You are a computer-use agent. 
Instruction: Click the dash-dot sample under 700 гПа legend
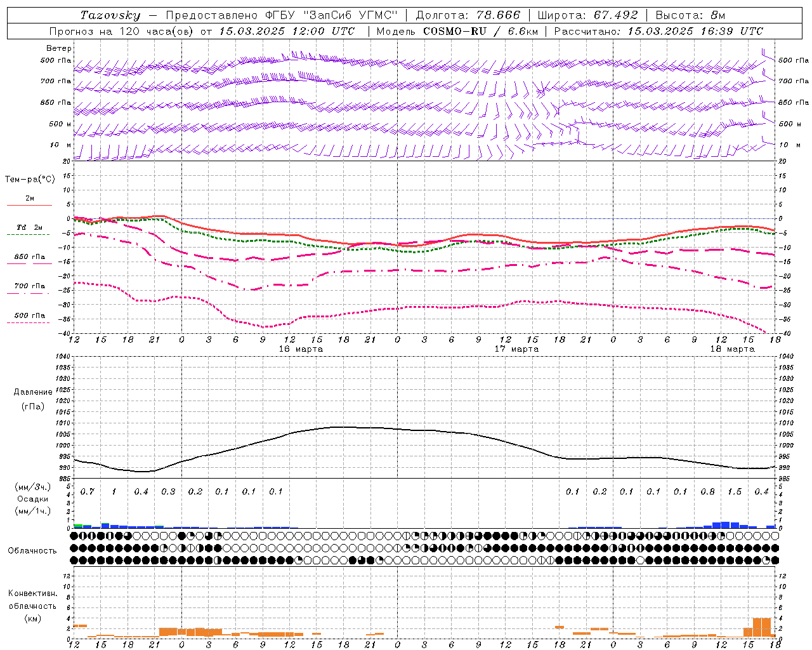[x=29, y=293]
